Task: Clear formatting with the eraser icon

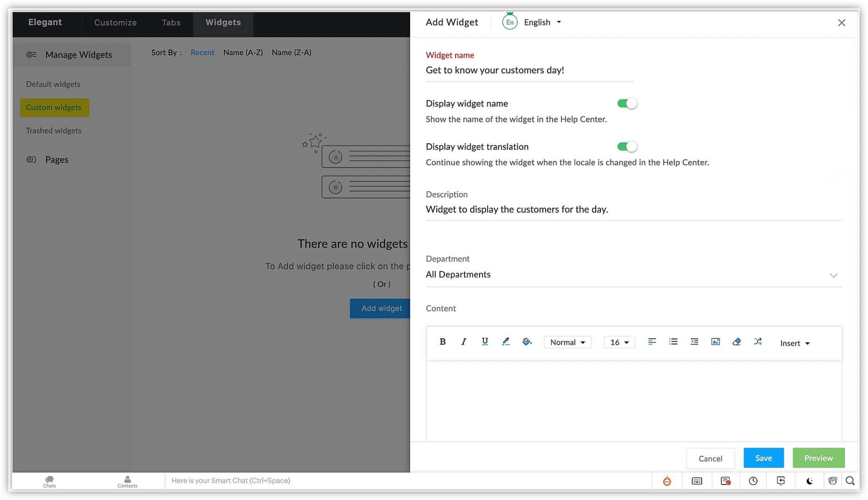Action: [x=736, y=342]
